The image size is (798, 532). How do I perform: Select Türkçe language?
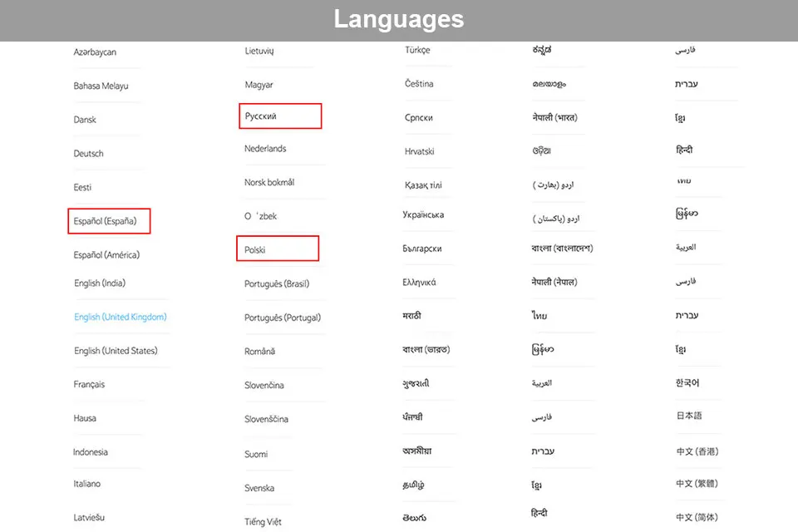pyautogui.click(x=417, y=50)
